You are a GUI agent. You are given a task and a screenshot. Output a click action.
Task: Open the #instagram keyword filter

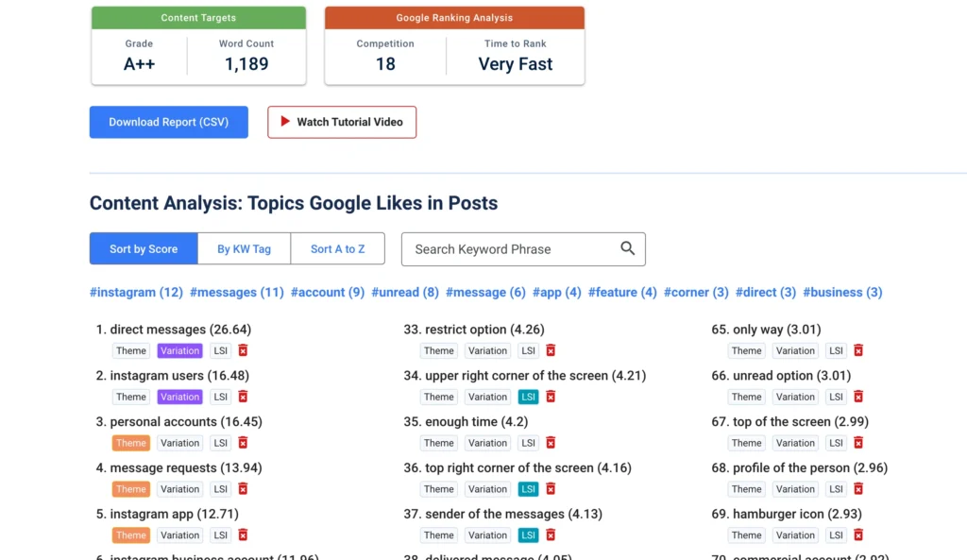pyautogui.click(x=136, y=292)
